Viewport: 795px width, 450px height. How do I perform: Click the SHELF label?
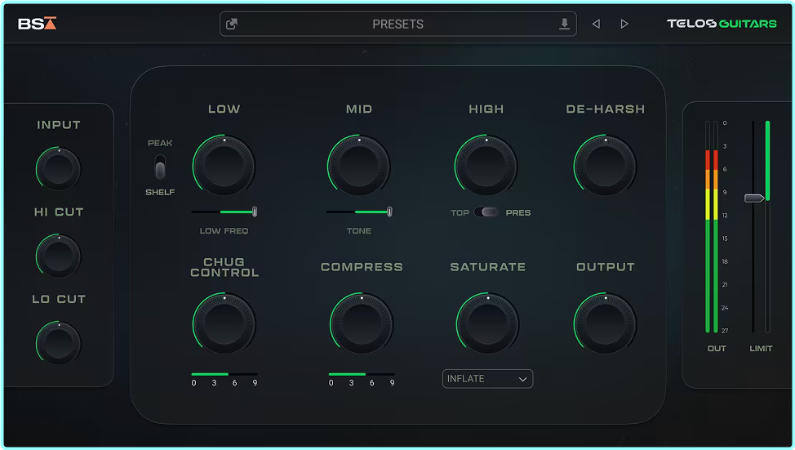160,192
